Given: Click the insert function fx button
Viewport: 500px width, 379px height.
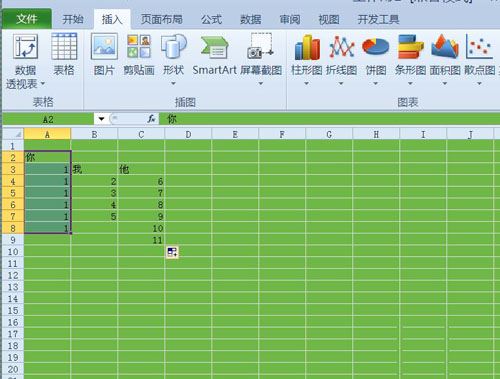Looking at the screenshot, I should pos(151,119).
